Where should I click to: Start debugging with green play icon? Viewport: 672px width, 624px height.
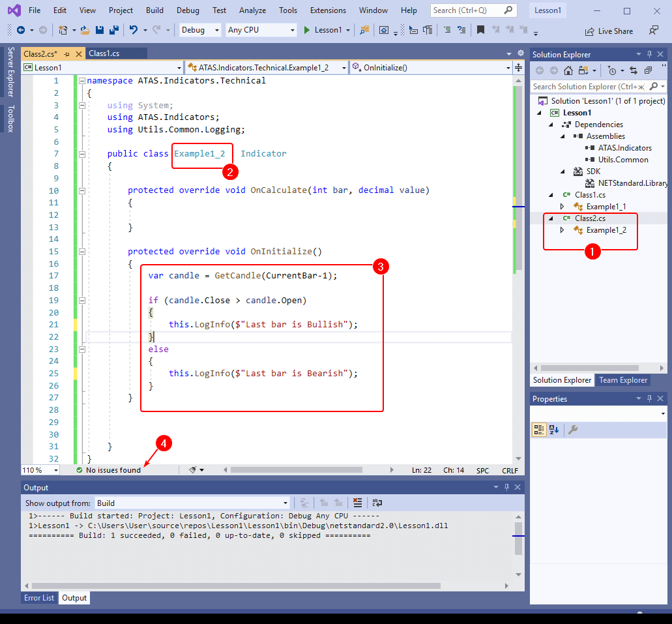click(x=308, y=30)
